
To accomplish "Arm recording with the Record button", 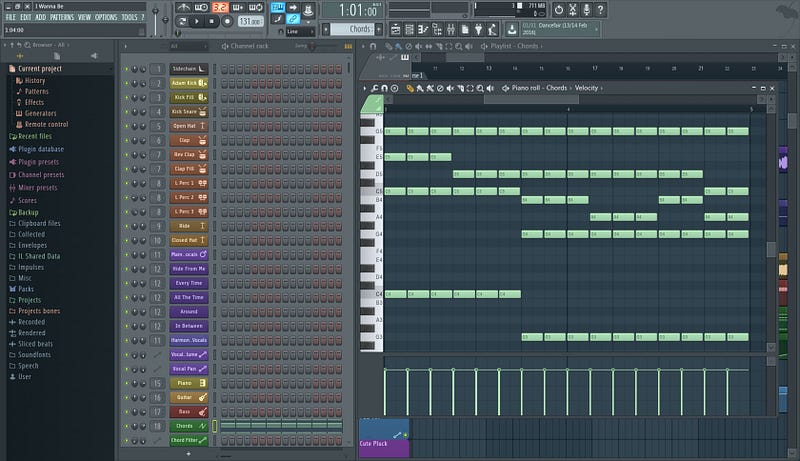I will click(x=227, y=21).
